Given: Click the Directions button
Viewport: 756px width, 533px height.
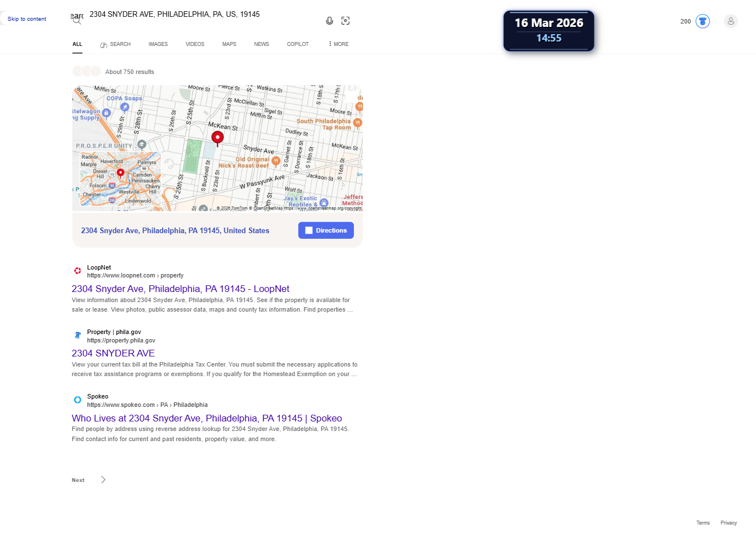Looking at the screenshot, I should [326, 230].
